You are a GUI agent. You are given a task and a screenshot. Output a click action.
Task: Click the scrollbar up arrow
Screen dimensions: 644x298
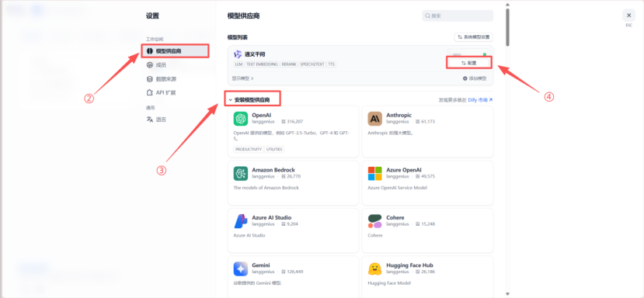507,5
